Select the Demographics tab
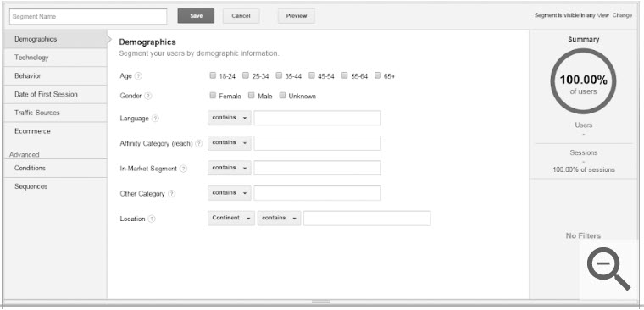 tap(55, 39)
